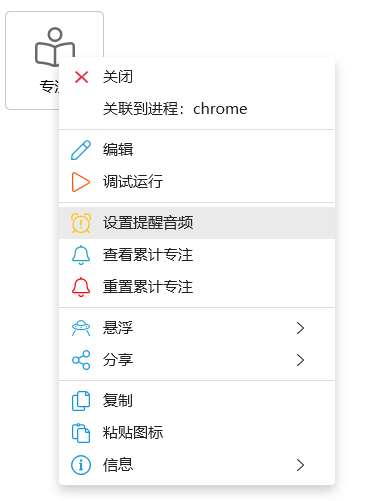Screen dimensions: 371x501
Task: Click the orange play triangle icon
Action: 81,182
